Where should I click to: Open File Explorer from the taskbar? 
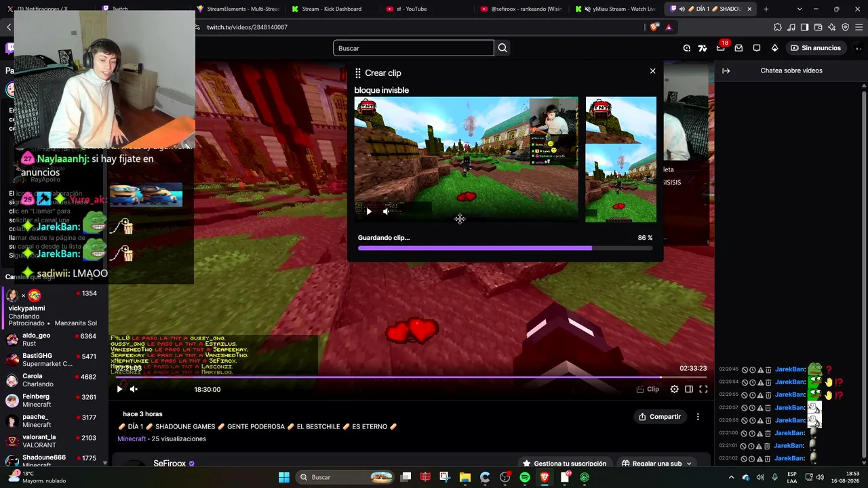tap(465, 477)
